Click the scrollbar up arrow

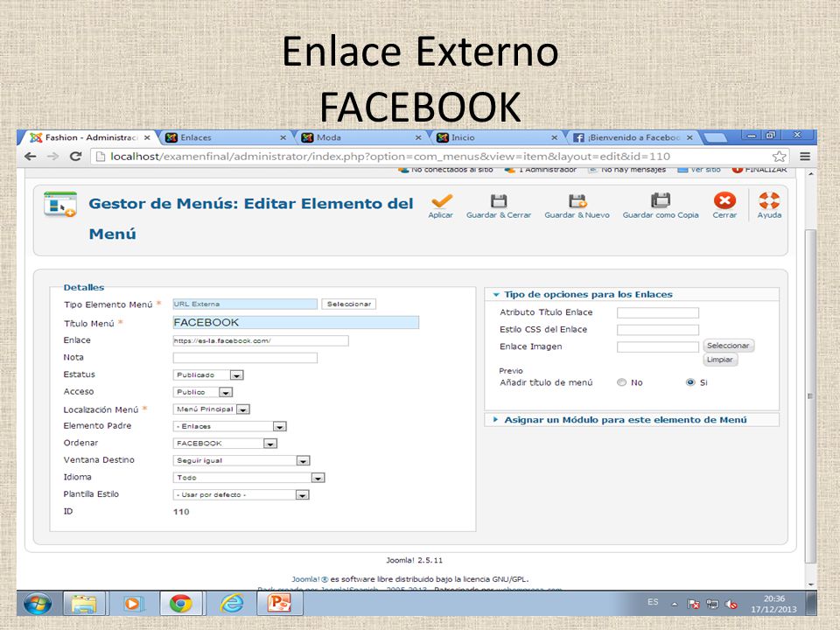pyautogui.click(x=810, y=174)
